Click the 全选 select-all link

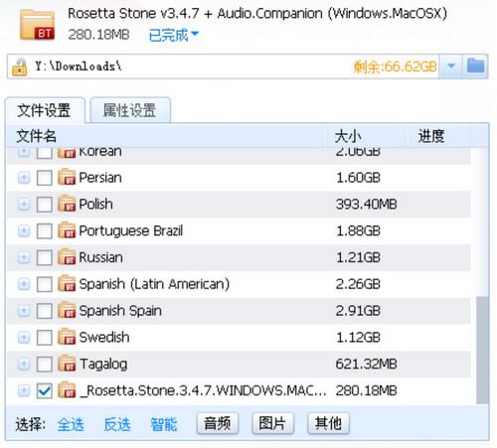(x=71, y=424)
